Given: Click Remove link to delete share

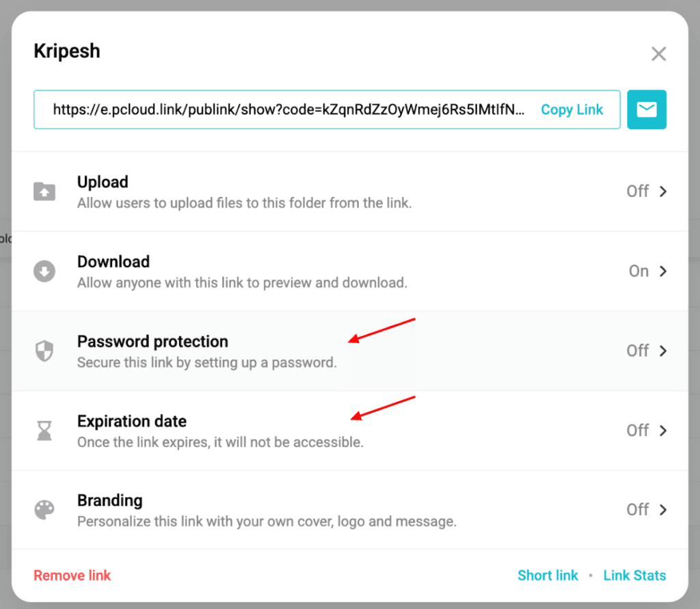Looking at the screenshot, I should point(72,575).
